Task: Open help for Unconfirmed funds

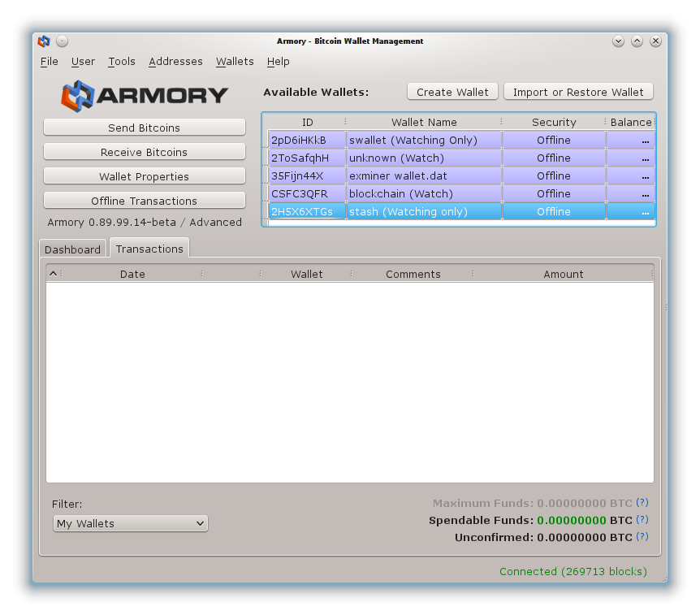Action: [642, 537]
